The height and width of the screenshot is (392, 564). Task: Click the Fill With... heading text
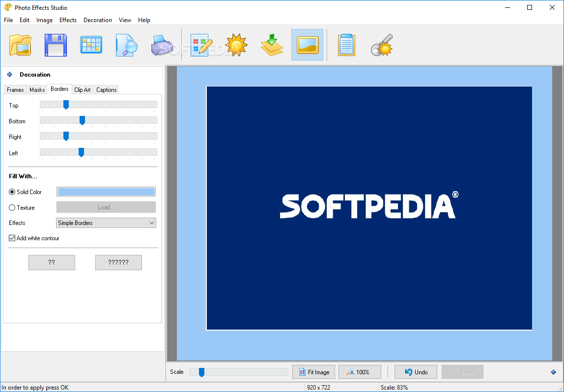23,176
